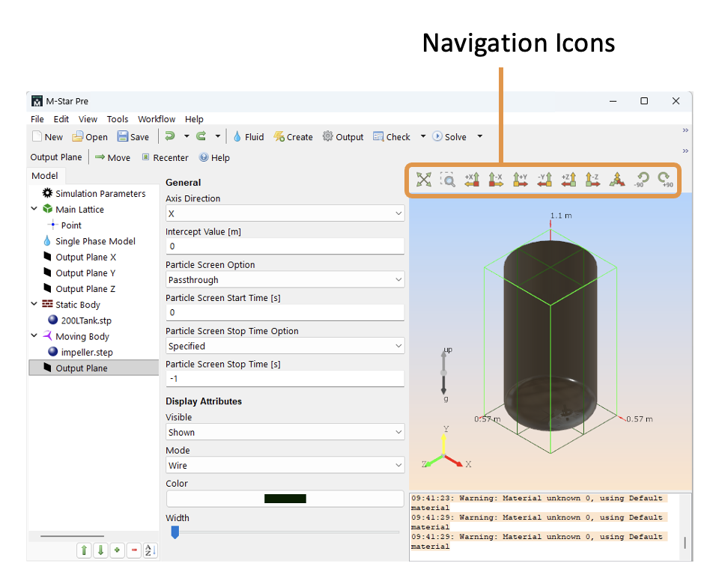728x587 pixels.
Task: Collapse the Main Lattice tree node
Action: coord(34,210)
